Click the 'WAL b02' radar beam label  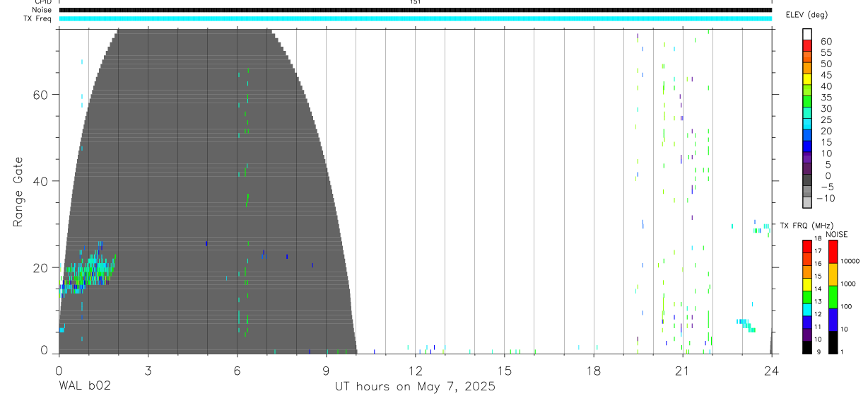point(84,386)
